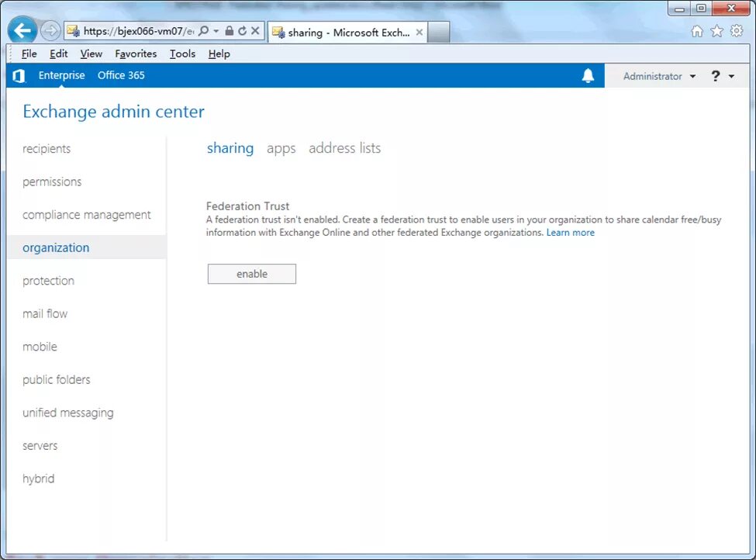Click the Office logo icon
756x560 pixels.
click(19, 76)
